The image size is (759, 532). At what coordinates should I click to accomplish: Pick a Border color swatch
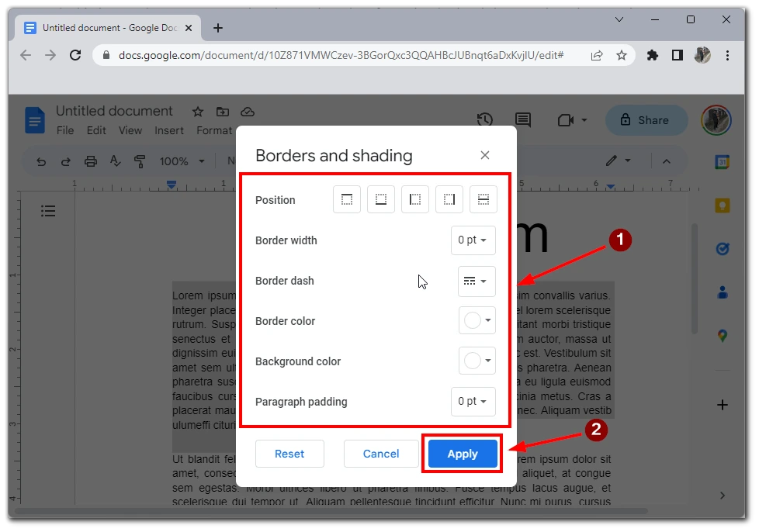pyautogui.click(x=477, y=321)
